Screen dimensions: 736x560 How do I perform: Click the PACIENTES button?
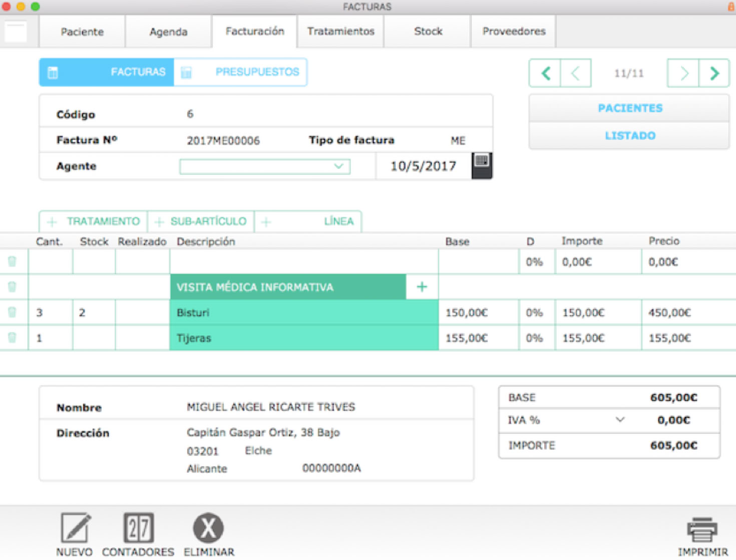(x=629, y=108)
